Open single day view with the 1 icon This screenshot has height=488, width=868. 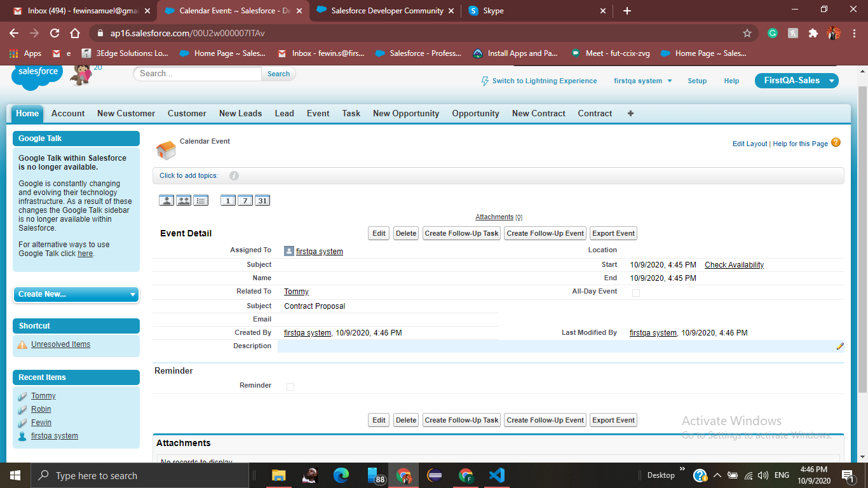tap(227, 200)
